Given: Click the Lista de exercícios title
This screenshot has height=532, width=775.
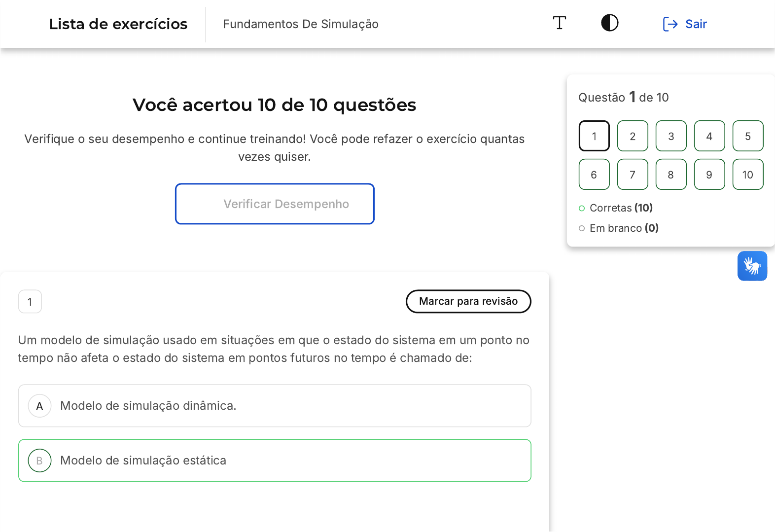Looking at the screenshot, I should (x=118, y=24).
